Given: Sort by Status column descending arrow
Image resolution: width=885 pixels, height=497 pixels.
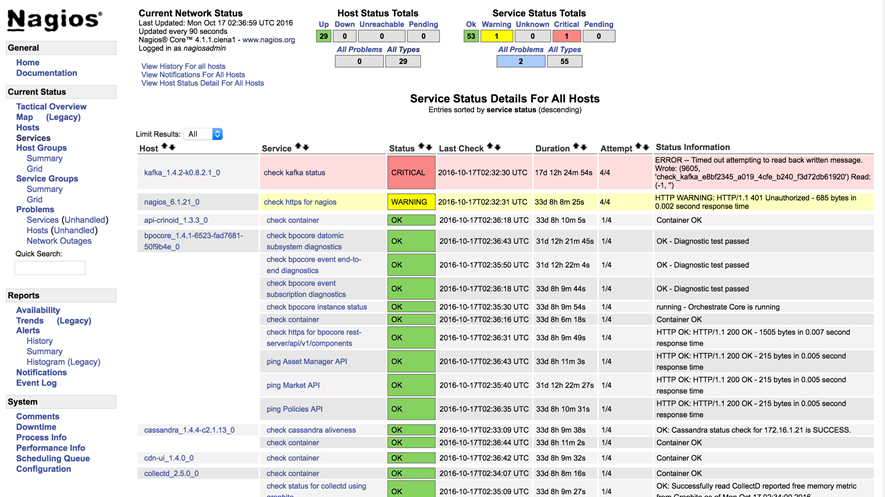Looking at the screenshot, I should click(429, 148).
